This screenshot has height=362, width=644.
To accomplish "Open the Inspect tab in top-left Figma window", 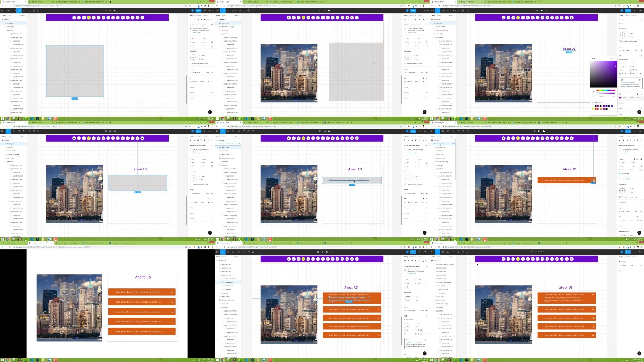I will (205, 15).
